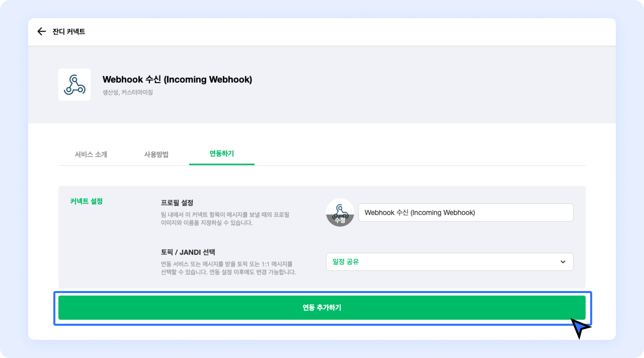Click the 토픽 / JANDI 선택 heading
Screen dimensions: 644x358
point(188,252)
